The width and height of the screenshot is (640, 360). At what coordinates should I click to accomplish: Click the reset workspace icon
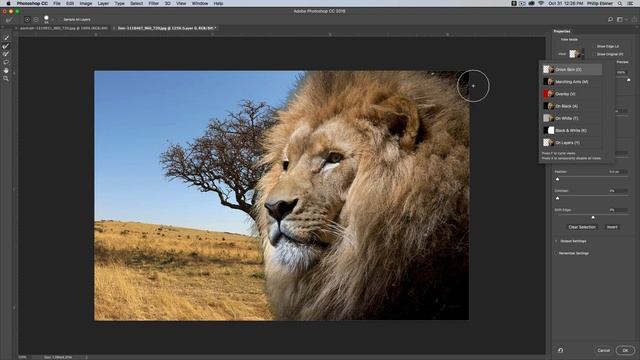point(560,350)
